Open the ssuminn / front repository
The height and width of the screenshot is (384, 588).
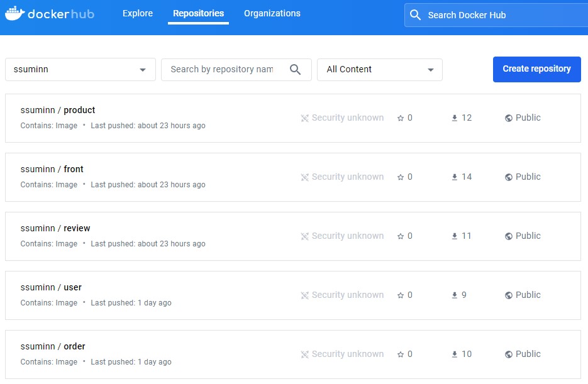52,168
